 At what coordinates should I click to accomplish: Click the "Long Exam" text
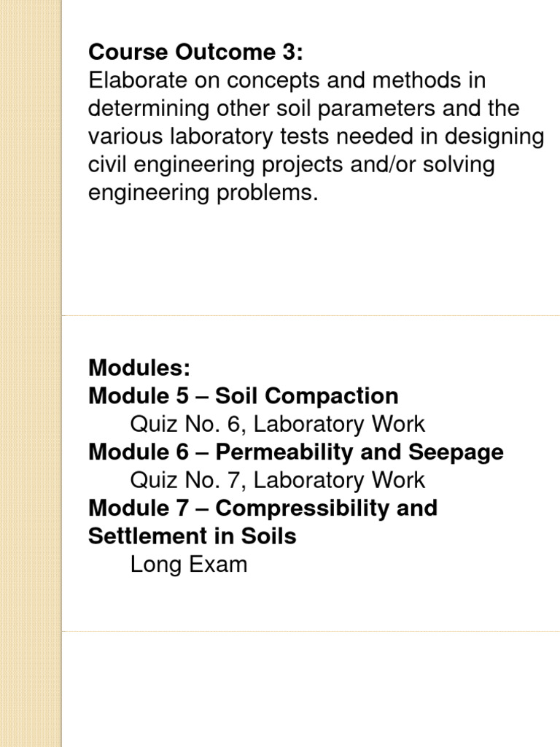[x=188, y=564]
